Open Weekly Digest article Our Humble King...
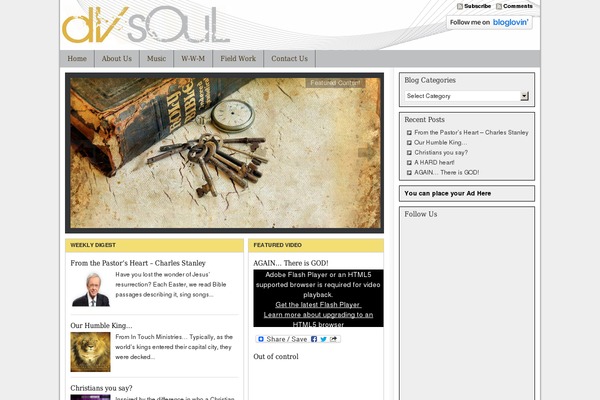 pyautogui.click(x=101, y=325)
